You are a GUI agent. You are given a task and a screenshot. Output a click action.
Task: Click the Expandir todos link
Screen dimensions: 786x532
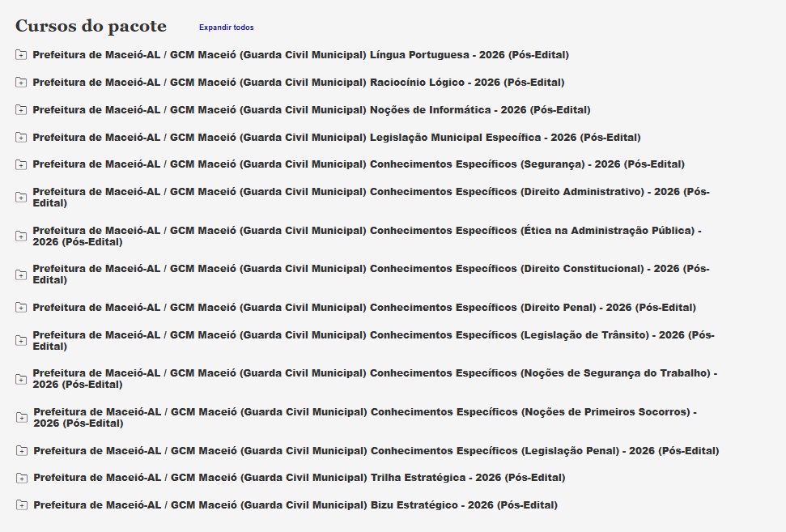point(226,28)
